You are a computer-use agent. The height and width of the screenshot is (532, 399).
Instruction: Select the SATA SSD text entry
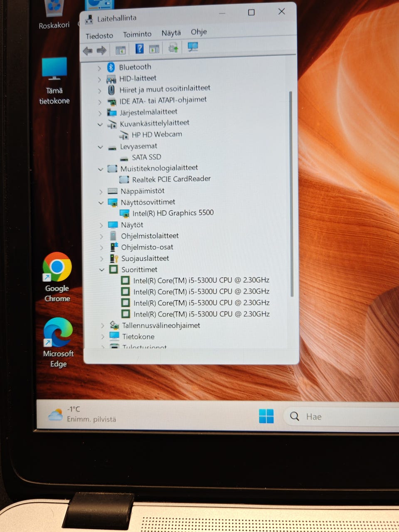point(146,157)
